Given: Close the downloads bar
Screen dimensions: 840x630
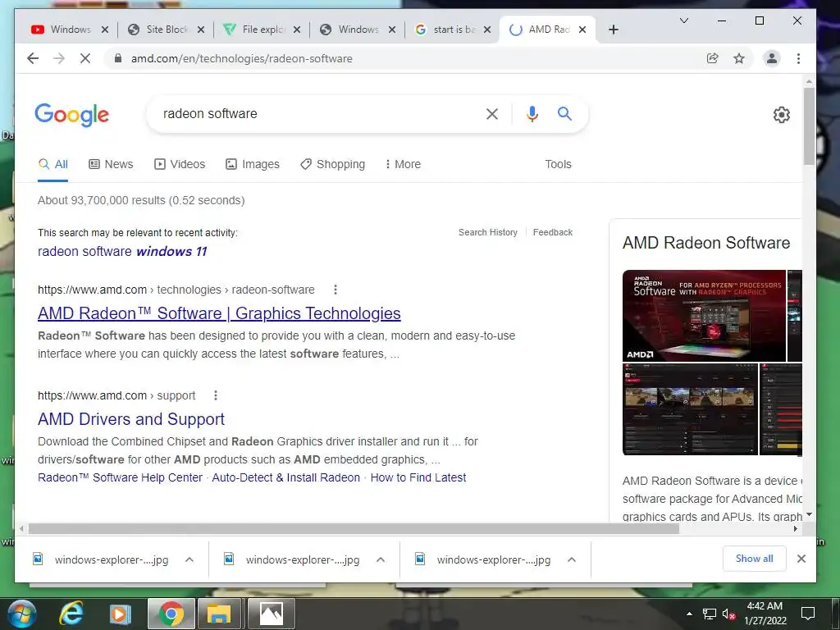Looking at the screenshot, I should tap(801, 559).
